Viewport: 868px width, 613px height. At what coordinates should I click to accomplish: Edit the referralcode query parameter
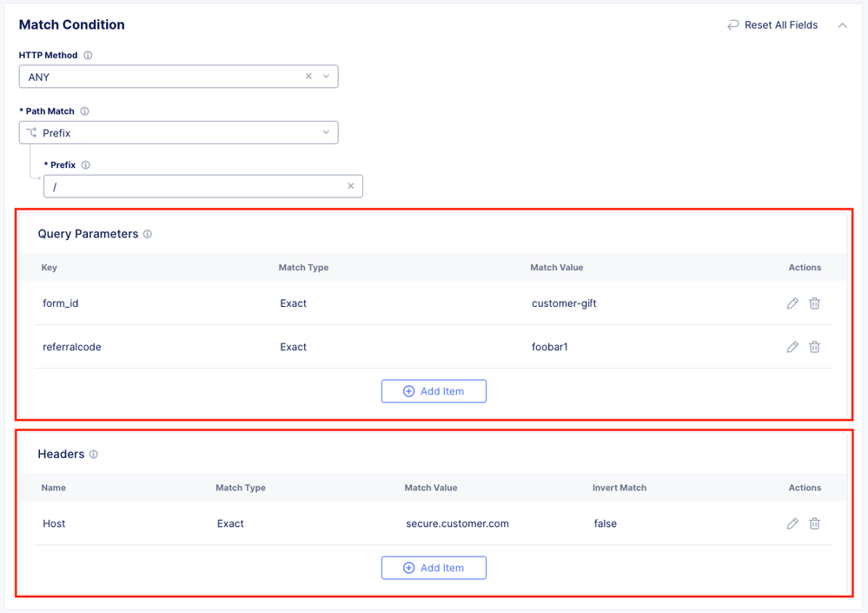tap(792, 347)
